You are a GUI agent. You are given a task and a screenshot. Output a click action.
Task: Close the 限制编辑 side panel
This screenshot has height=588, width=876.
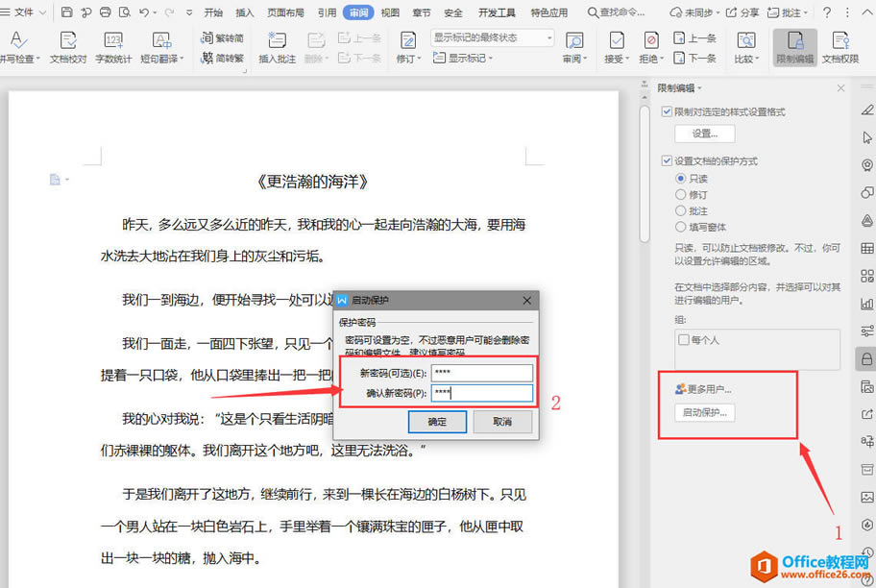[x=840, y=87]
